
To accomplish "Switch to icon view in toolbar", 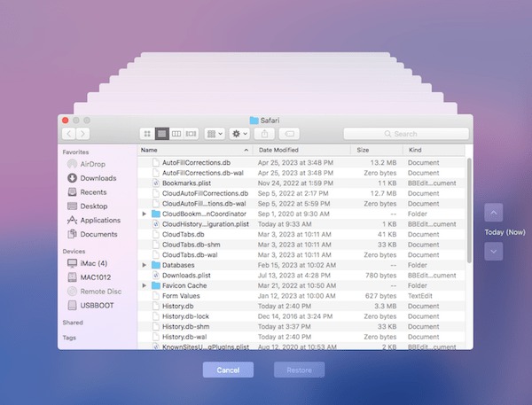I will click(x=147, y=134).
